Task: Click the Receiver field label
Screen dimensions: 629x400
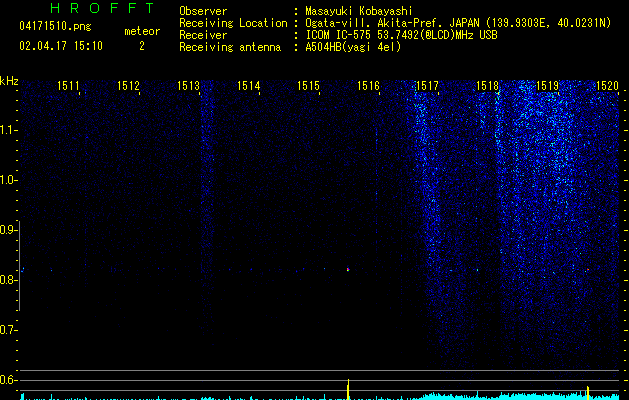Action: coord(203,35)
